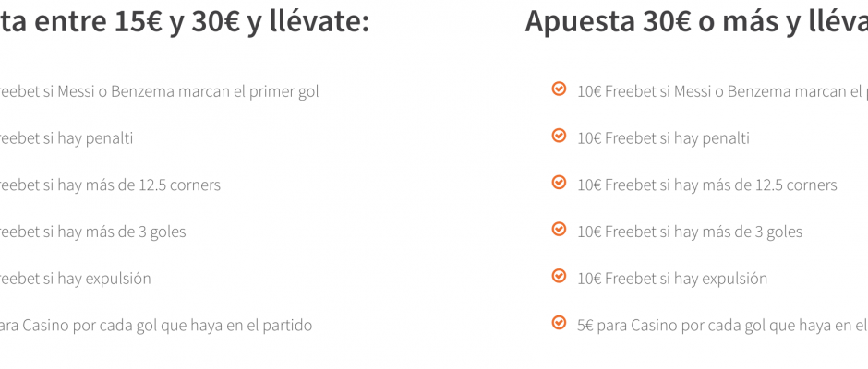Select the 'Apuesta 30€ o más' heading
This screenshot has height=369, width=868.
[x=696, y=22]
